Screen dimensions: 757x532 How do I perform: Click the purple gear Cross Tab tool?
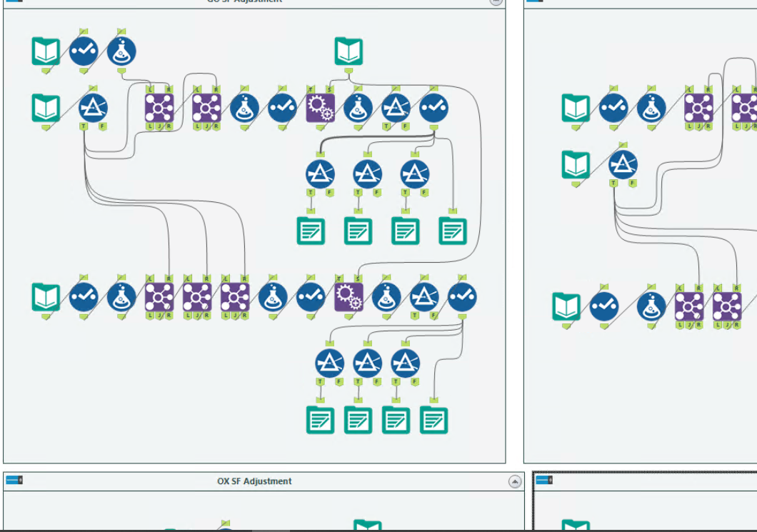pos(320,109)
